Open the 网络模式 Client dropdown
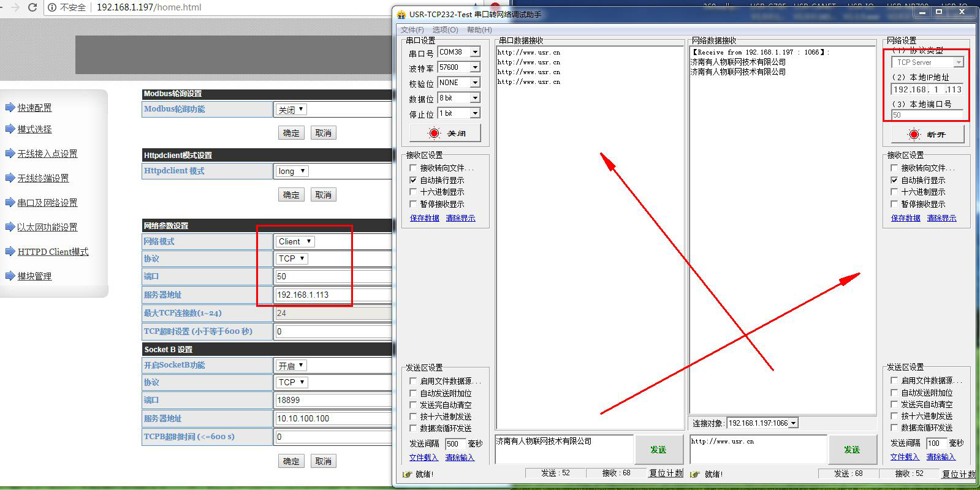This screenshot has height=490, width=980. click(295, 241)
